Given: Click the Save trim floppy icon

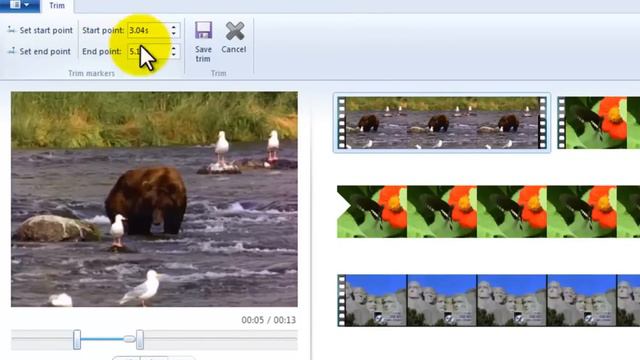Looking at the screenshot, I should [x=203, y=31].
